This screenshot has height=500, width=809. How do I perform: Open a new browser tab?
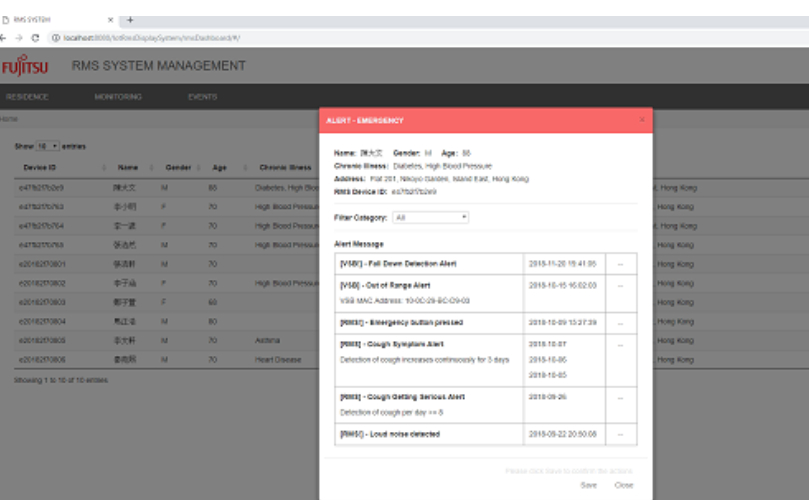point(130,20)
